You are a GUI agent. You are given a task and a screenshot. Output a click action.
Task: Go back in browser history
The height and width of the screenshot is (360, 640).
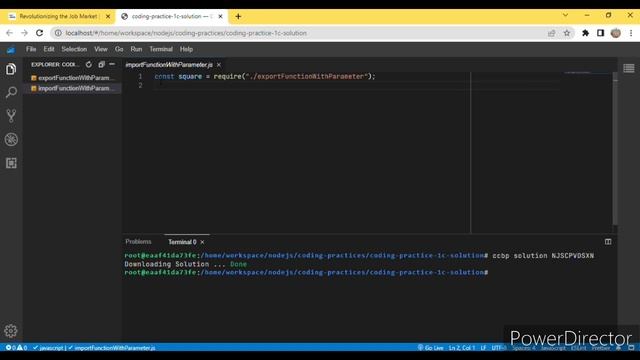click(x=9, y=33)
